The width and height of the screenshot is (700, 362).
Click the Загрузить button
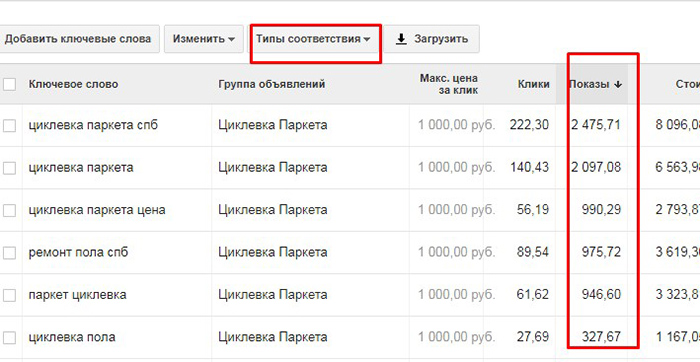431,39
